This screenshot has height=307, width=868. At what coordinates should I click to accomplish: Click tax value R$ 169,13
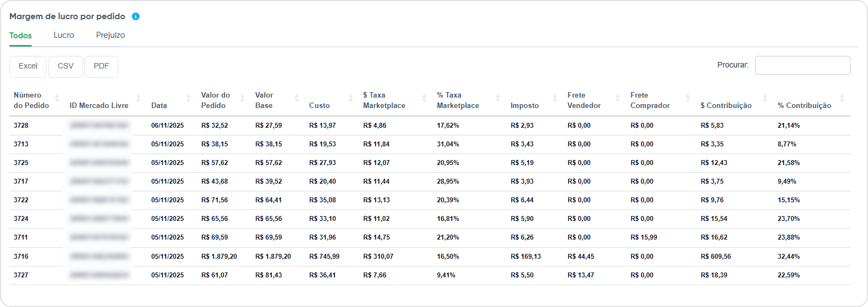click(x=525, y=257)
